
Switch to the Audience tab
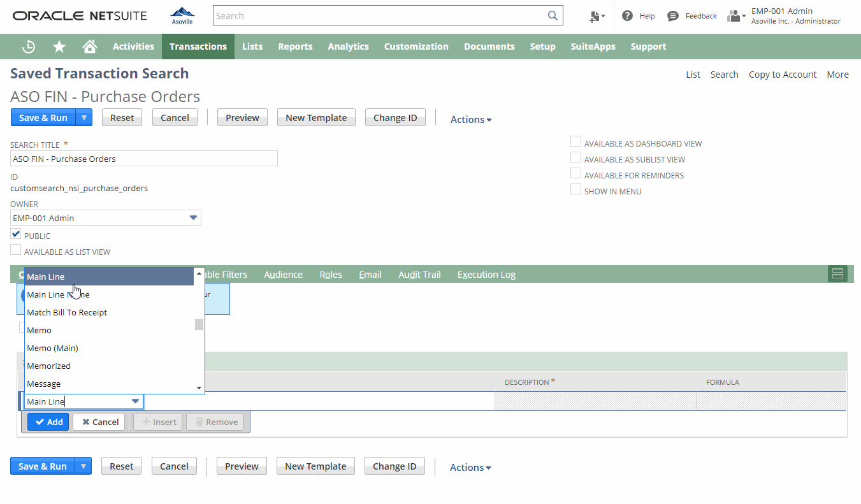pyautogui.click(x=283, y=275)
